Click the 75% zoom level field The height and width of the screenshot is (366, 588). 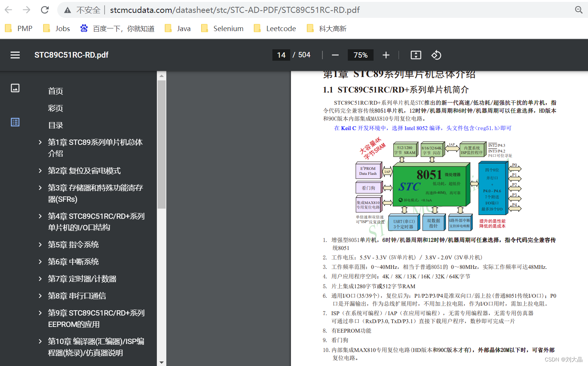tap(361, 55)
